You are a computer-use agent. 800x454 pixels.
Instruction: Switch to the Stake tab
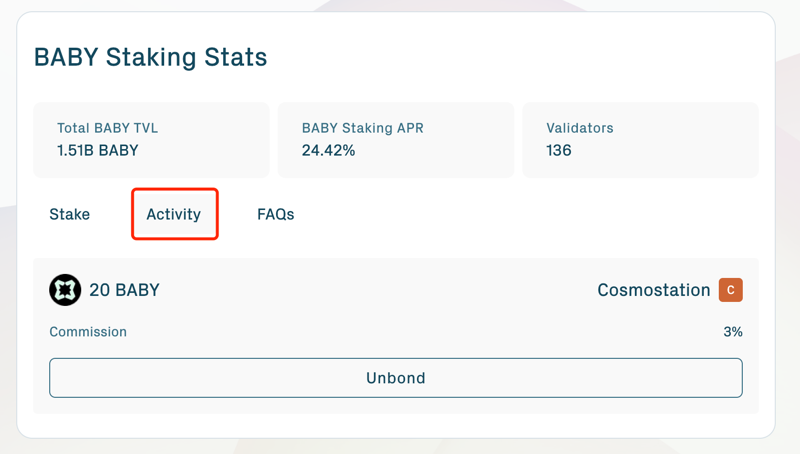70,214
